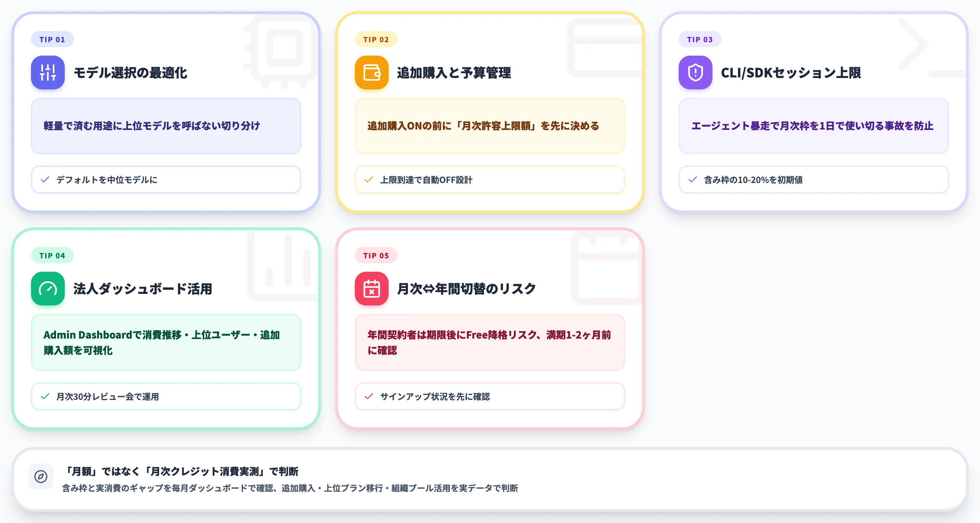The height and width of the screenshot is (523, 980).
Task: Click the checkmark beside デフォルトを中位モデルに
Action: [x=45, y=179]
